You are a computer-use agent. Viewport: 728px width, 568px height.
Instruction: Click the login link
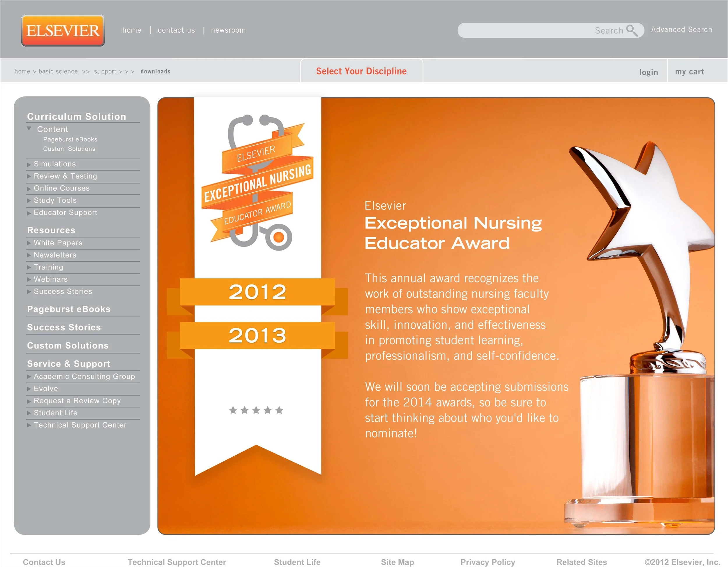pos(649,72)
